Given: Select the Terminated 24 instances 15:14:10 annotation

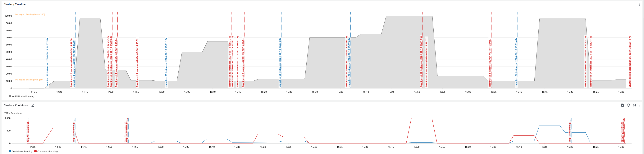Looking at the screenshot, I should 232,62.
